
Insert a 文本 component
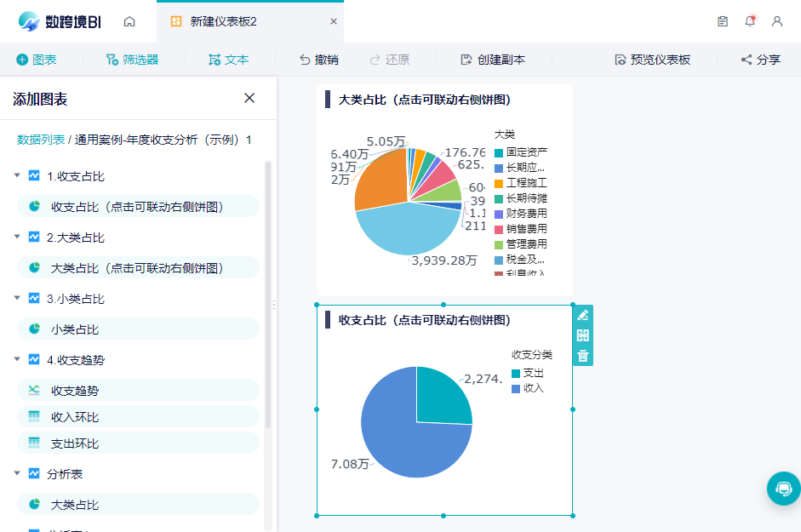click(x=229, y=60)
